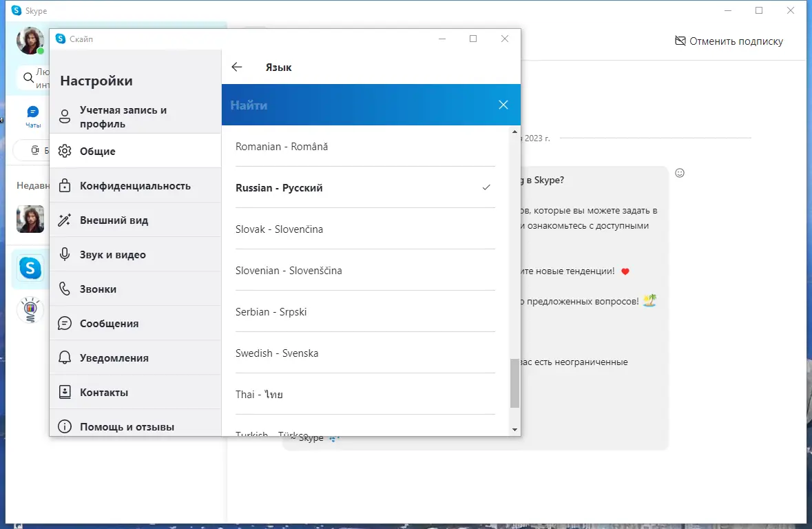Open the Конфиденциальность settings section
The height and width of the screenshot is (529, 812).
pyautogui.click(x=135, y=185)
